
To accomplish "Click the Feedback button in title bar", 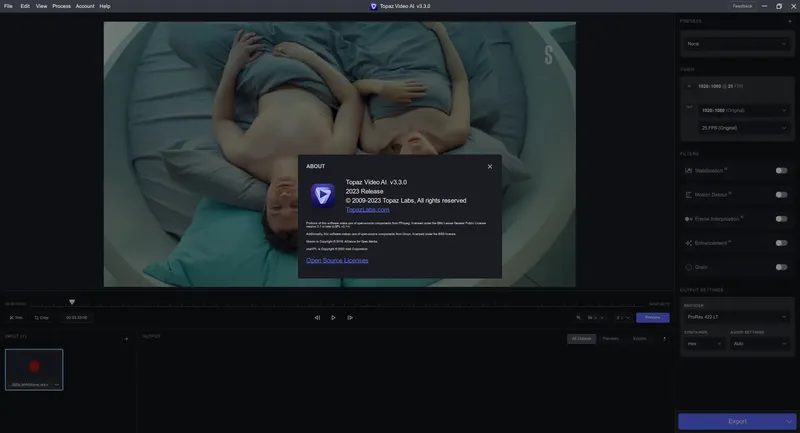I will [742, 6].
